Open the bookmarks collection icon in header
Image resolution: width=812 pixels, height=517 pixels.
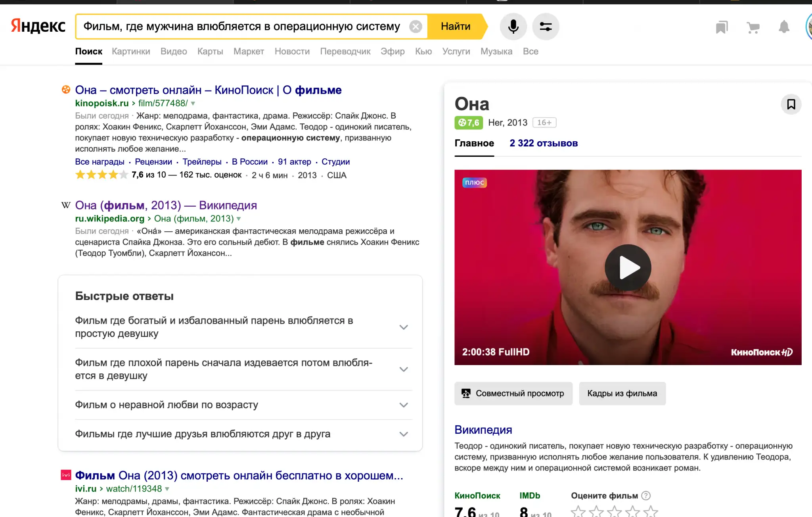722,27
